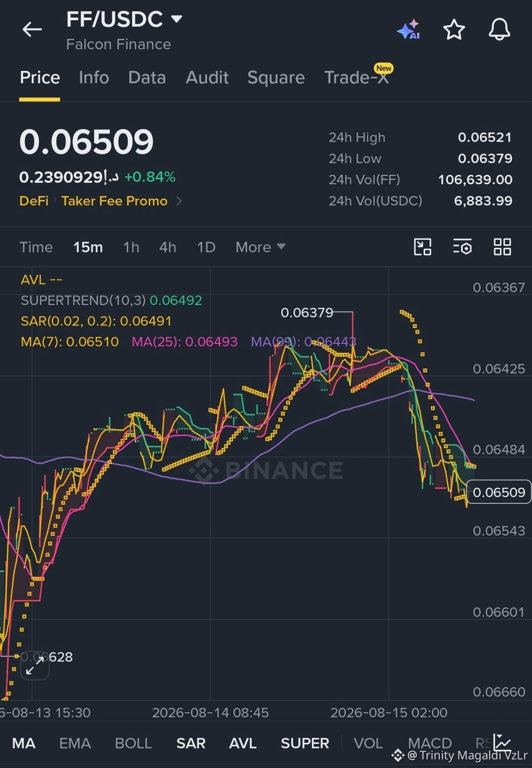The image size is (532, 768).
Task: Toggle the BOLL indicator
Action: (x=133, y=743)
